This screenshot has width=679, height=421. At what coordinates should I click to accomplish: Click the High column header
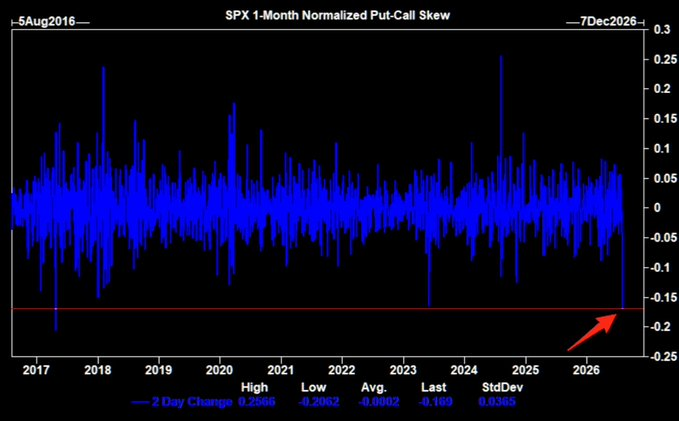[x=254, y=387]
